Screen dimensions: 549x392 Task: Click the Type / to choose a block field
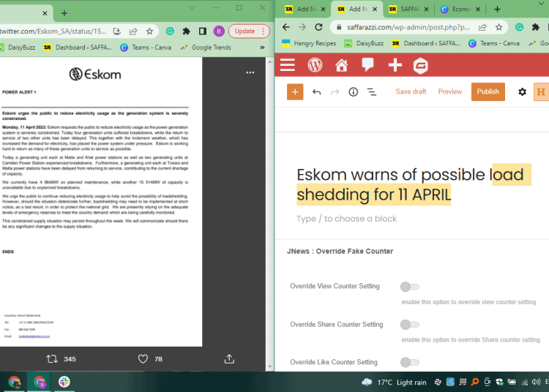click(347, 219)
